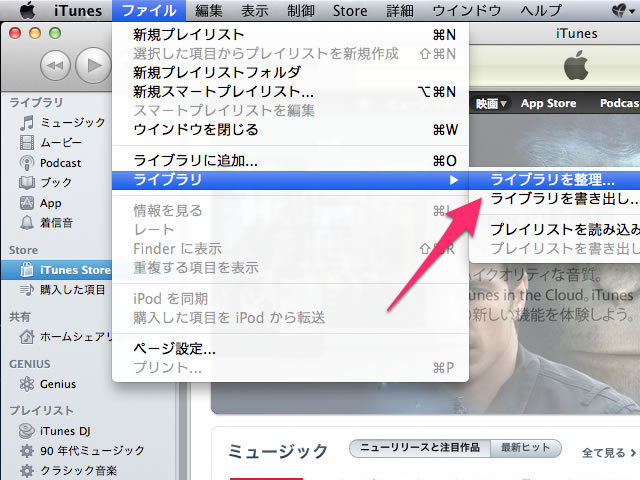This screenshot has width=640, height=480.
Task: Open the 表示 menu
Action: (x=255, y=11)
